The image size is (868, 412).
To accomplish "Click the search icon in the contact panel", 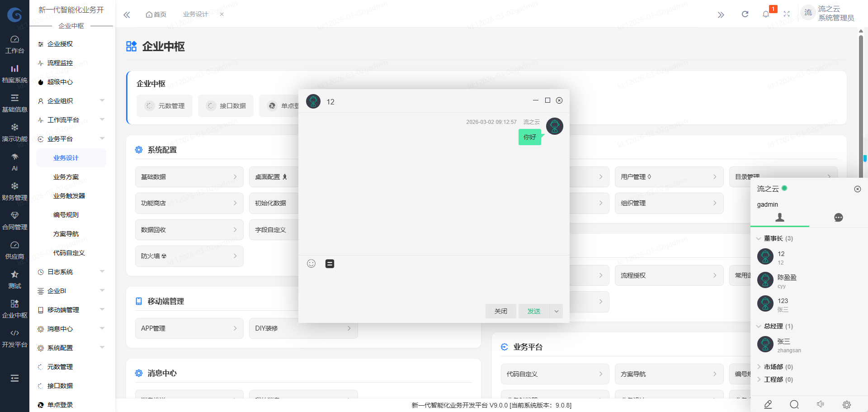I will tap(794, 404).
